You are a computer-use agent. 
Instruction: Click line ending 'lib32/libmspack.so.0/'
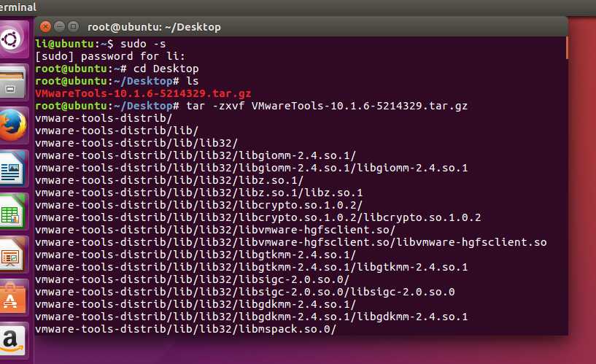coord(185,329)
